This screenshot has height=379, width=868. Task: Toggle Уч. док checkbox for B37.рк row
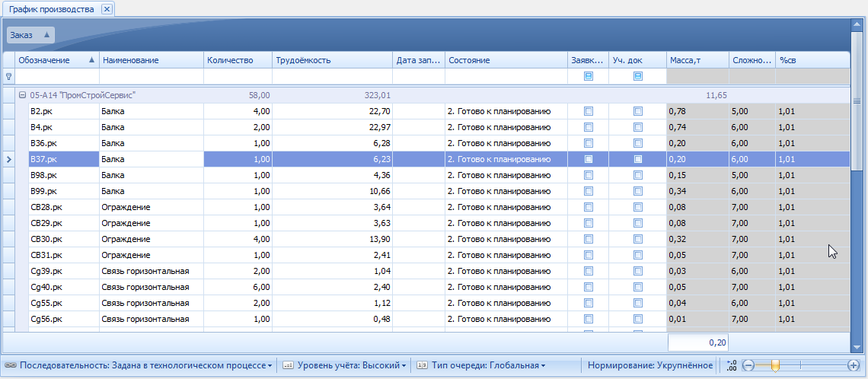[638, 159]
